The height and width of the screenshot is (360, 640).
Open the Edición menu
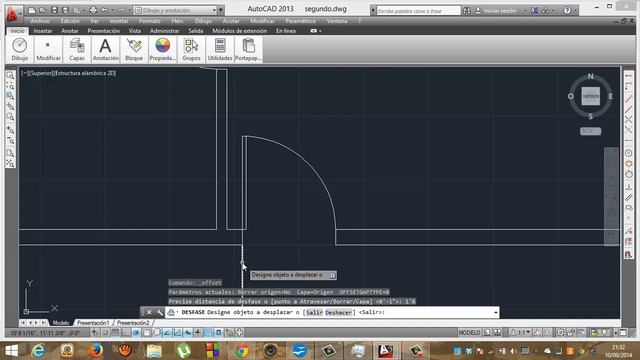(x=70, y=21)
